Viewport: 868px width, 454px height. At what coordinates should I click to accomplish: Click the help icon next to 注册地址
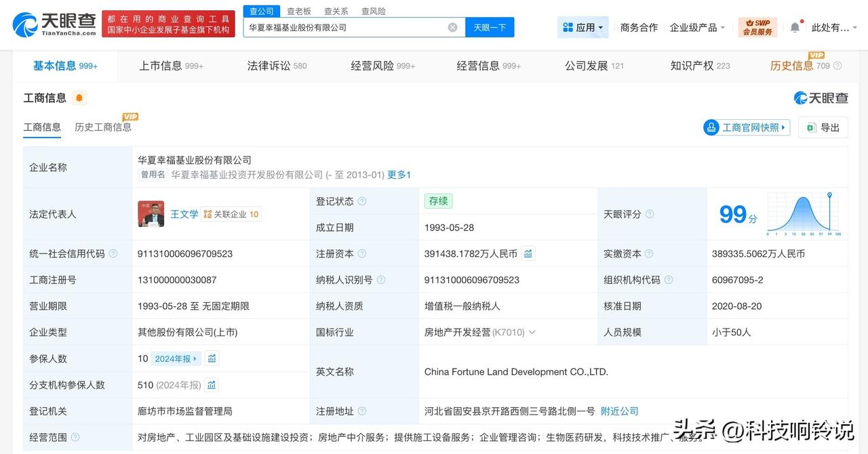(362, 411)
